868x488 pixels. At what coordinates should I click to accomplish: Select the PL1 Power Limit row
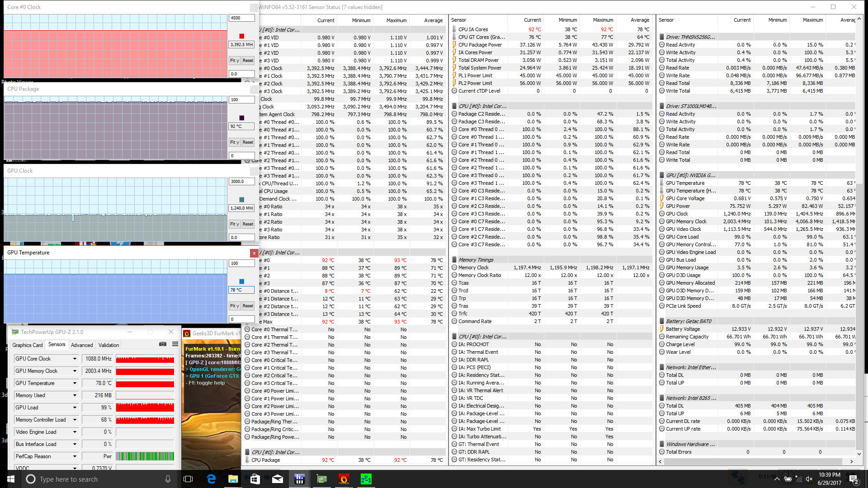(551, 75)
